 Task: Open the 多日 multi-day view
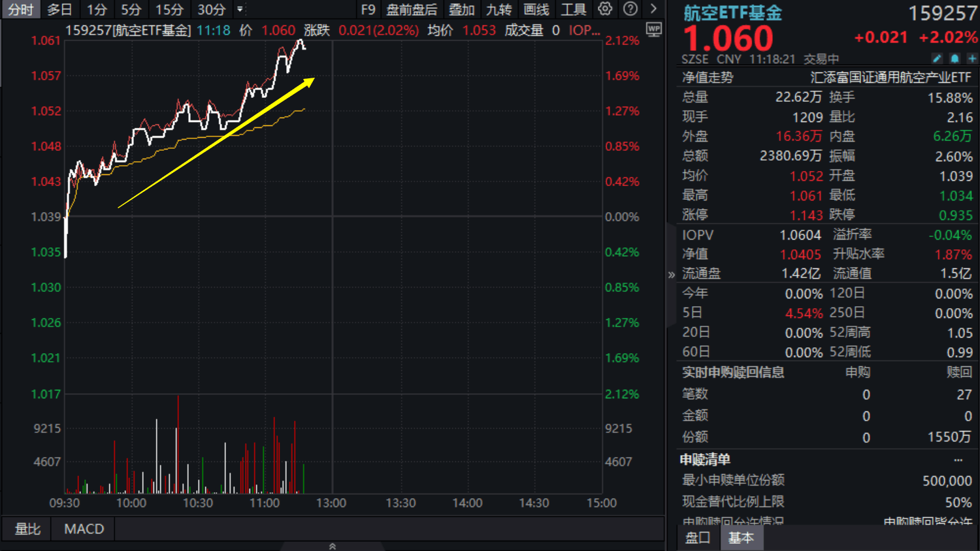[x=59, y=10]
